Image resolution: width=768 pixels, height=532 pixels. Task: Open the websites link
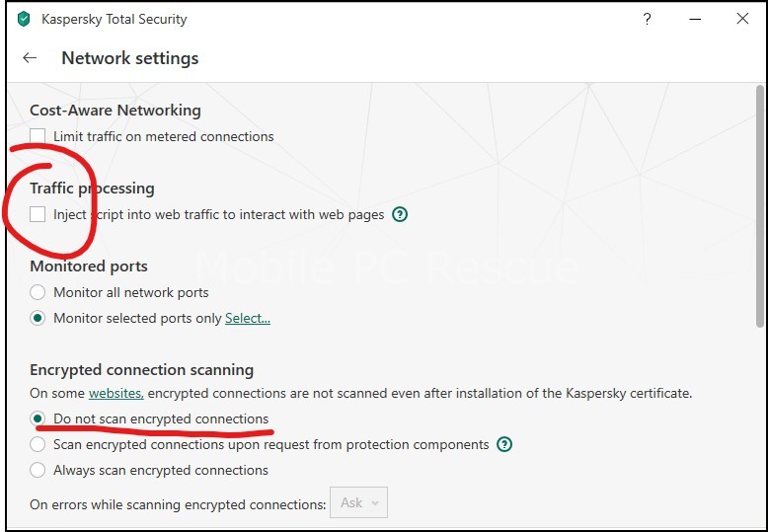pyautogui.click(x=116, y=393)
